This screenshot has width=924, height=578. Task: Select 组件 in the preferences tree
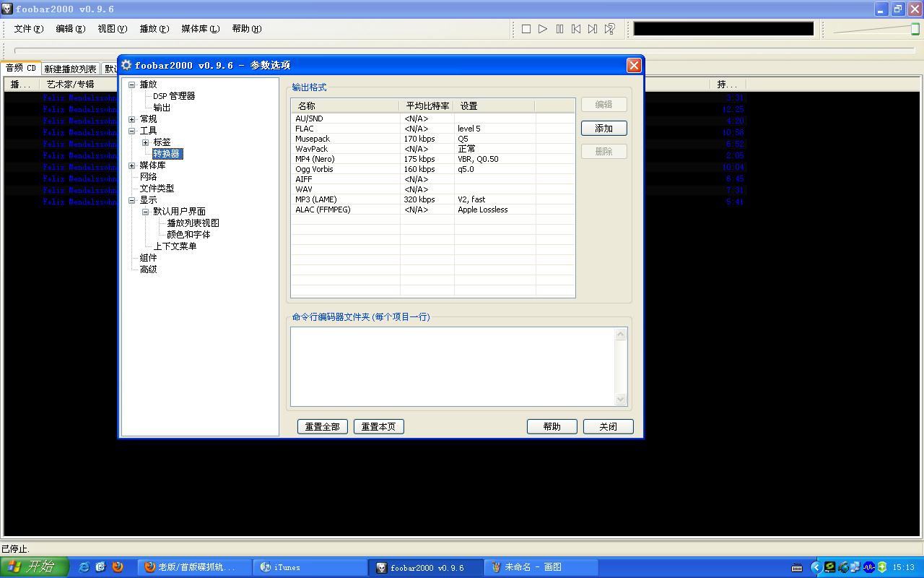[x=148, y=258]
